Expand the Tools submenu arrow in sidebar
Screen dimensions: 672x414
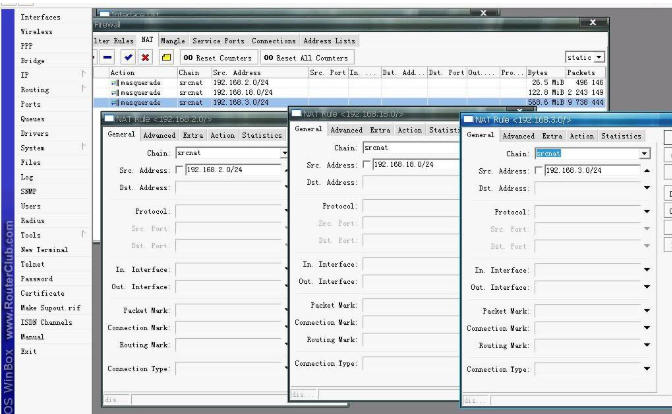[83, 234]
